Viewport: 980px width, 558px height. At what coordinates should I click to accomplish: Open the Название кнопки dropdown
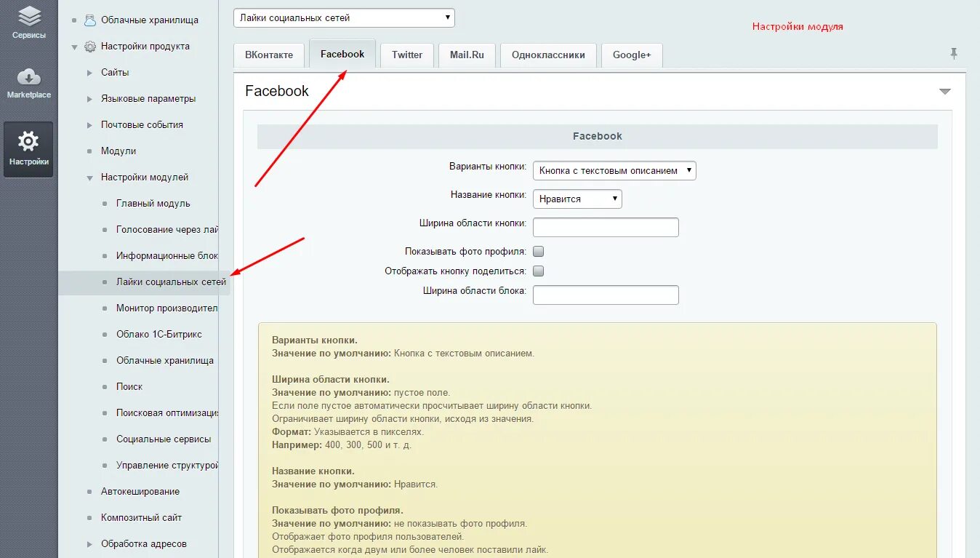click(x=577, y=199)
